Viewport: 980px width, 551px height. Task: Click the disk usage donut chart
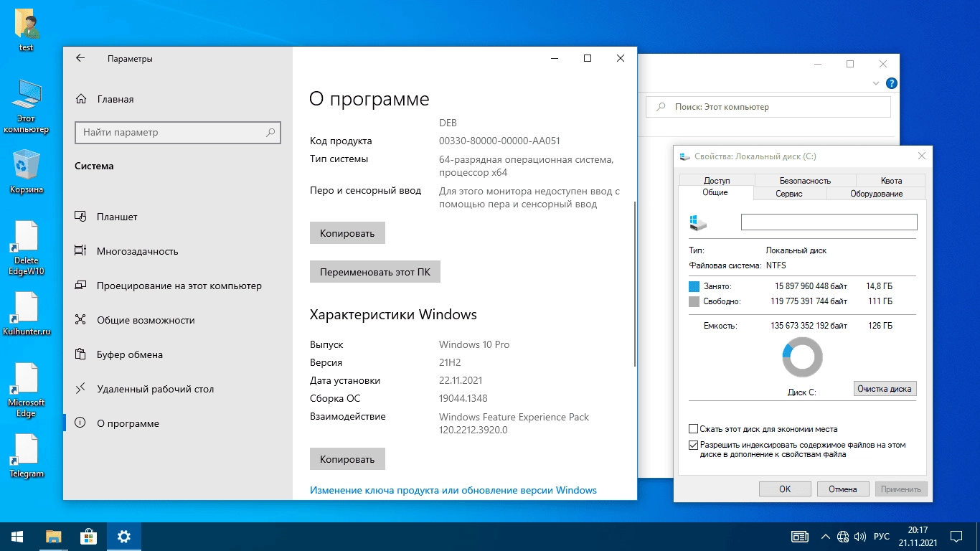coord(802,357)
